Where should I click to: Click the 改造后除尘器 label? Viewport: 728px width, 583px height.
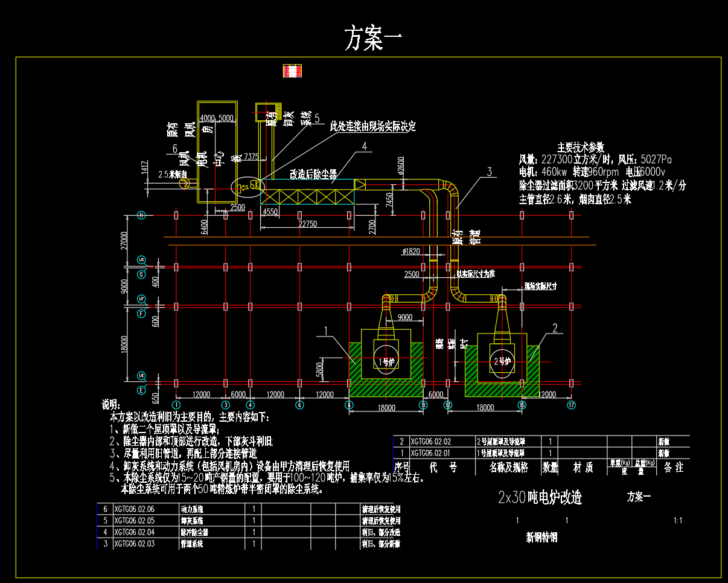tap(313, 175)
